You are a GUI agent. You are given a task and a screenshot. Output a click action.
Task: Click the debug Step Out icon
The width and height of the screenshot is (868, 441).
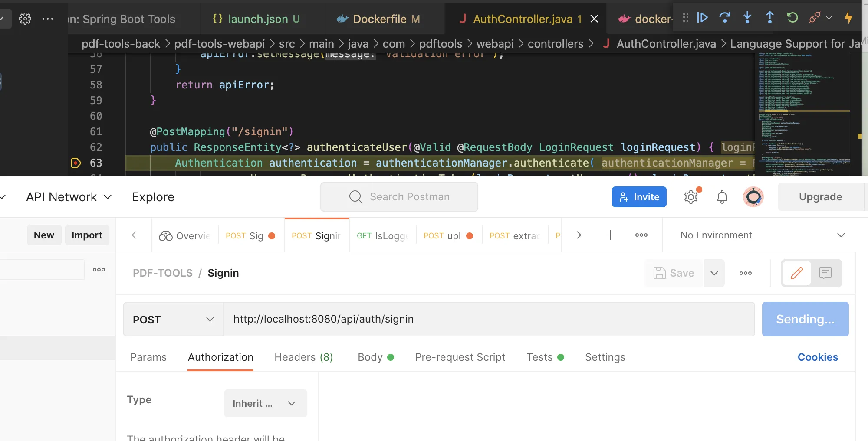coord(770,18)
